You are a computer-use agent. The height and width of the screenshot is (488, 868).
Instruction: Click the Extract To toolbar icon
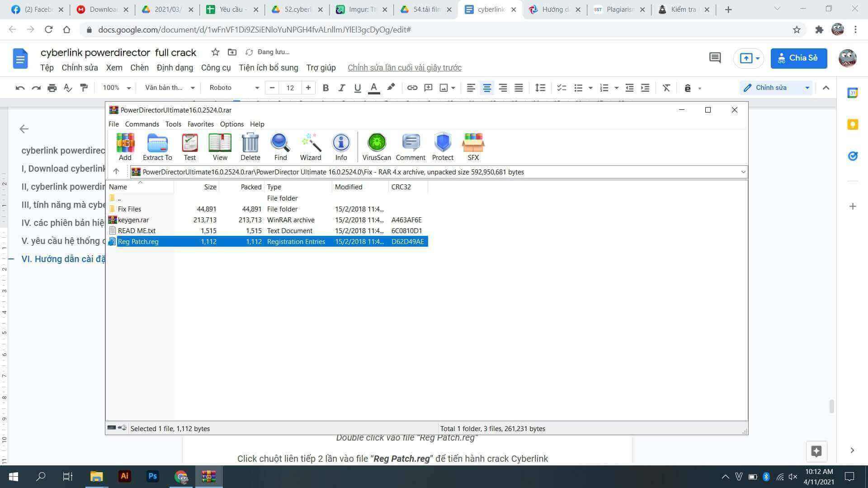(157, 147)
